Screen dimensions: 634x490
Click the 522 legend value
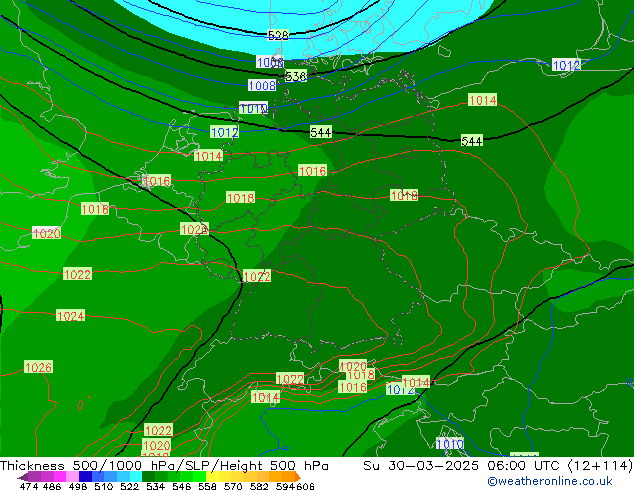pos(129,486)
